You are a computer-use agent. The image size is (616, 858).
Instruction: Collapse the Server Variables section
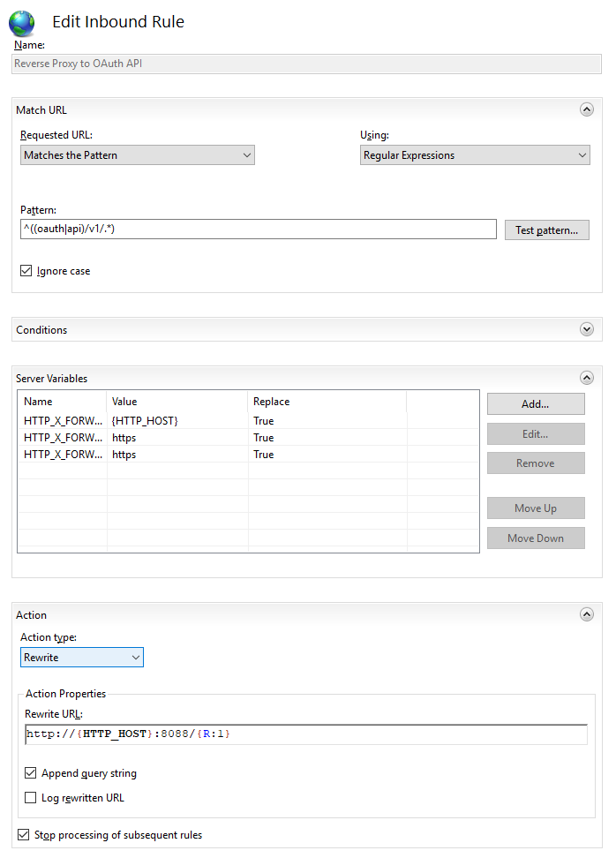coord(587,378)
